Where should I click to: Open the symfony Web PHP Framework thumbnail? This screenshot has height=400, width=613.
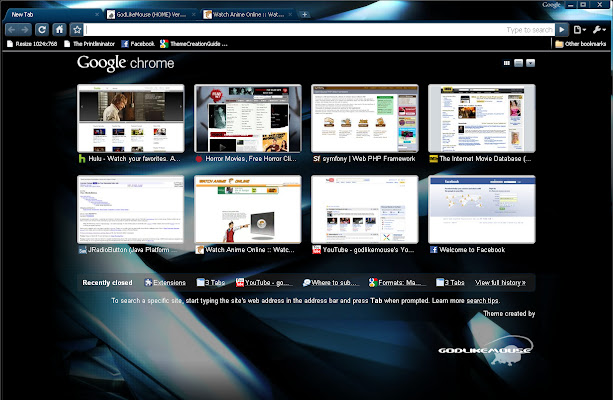(x=365, y=118)
